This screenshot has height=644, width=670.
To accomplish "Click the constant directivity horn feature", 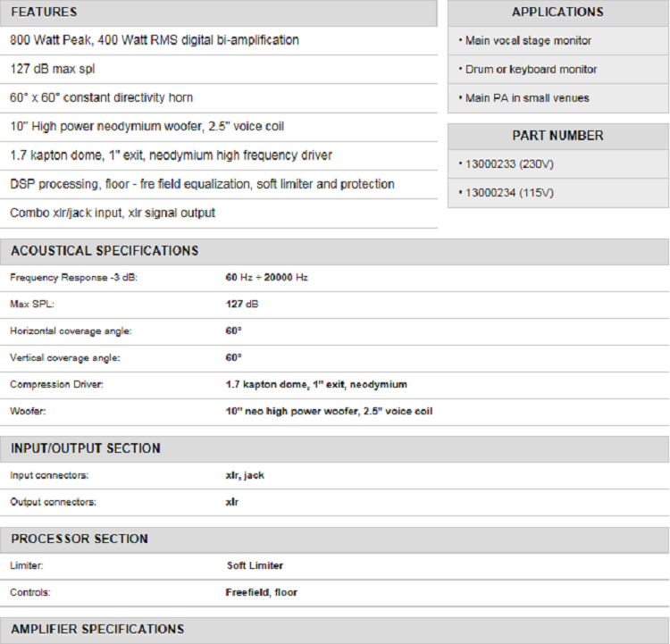I will coord(101,97).
